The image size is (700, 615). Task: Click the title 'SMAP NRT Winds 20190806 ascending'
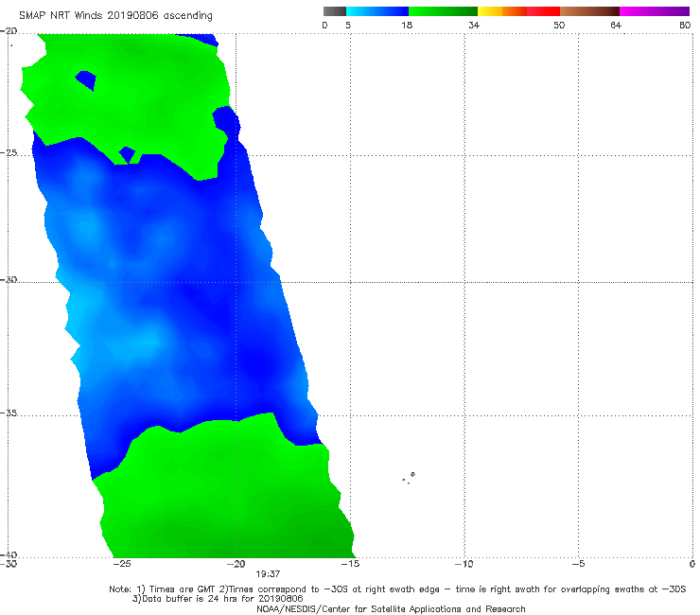pyautogui.click(x=115, y=15)
